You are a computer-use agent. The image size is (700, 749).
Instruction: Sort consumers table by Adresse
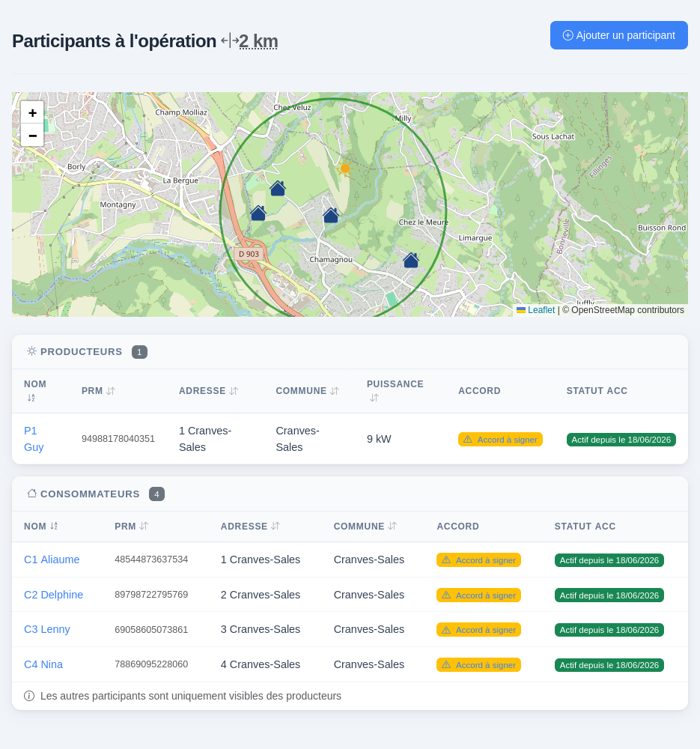(275, 526)
